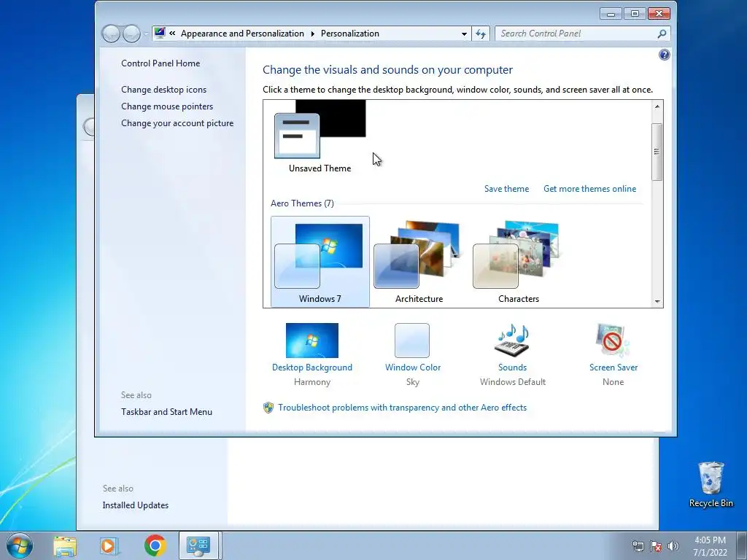Click the double chevron in address bar
This screenshot has height=560, width=747.
(172, 34)
